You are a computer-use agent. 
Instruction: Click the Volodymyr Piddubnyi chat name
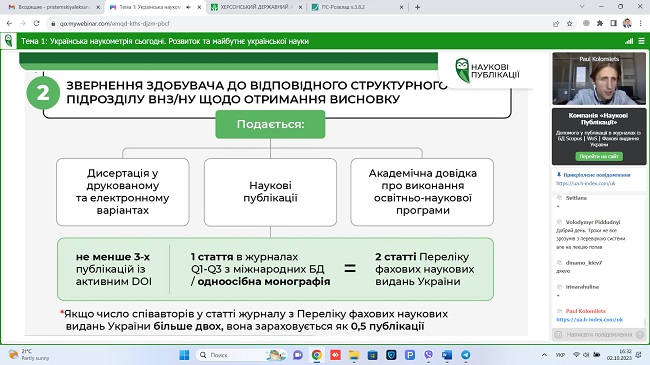pos(593,222)
